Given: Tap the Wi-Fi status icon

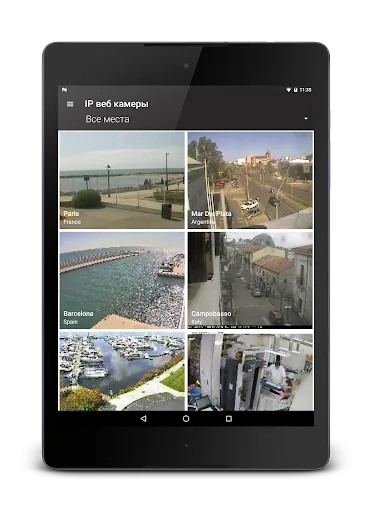Looking at the screenshot, I should click(289, 90).
